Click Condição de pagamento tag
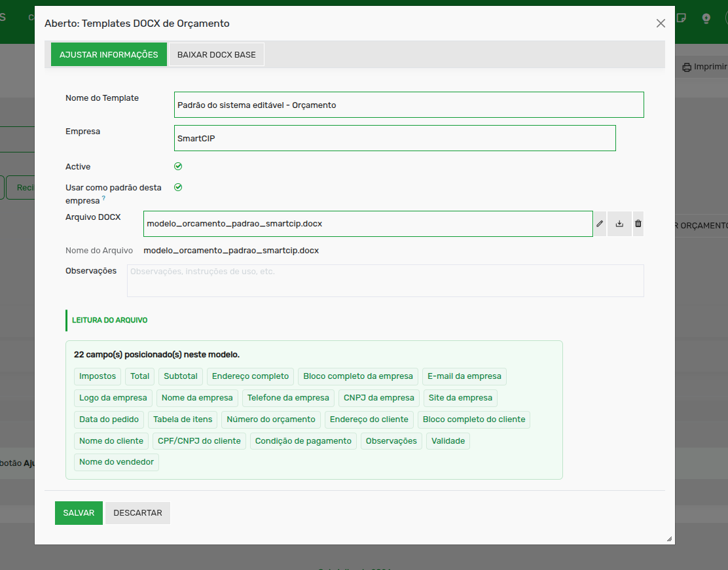 tap(303, 441)
